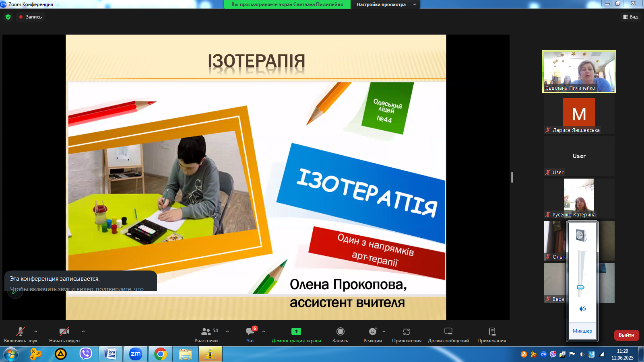Image resolution: width=644 pixels, height=362 pixels.
Task: Expand the arrow next to Чат
Action: point(264,331)
